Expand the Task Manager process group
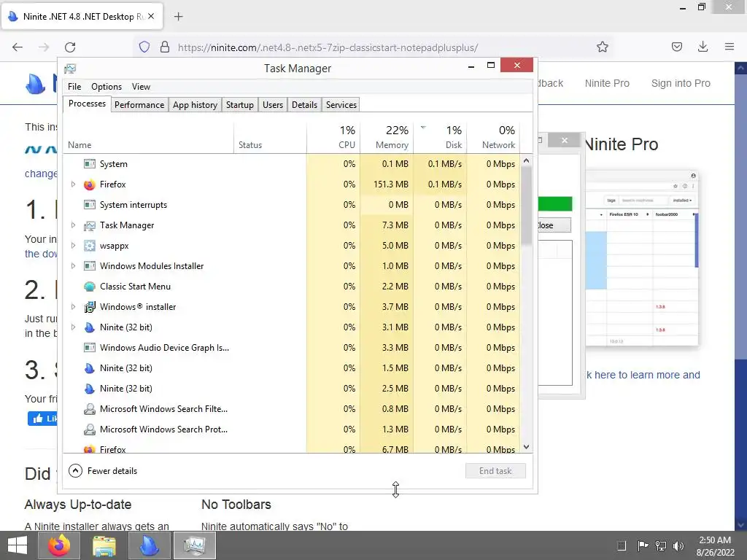 [x=73, y=225]
